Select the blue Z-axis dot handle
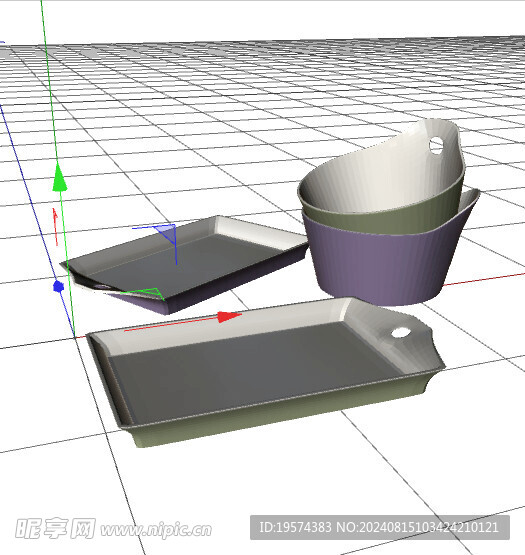Screen dimensions: 525x555 (x=58, y=286)
